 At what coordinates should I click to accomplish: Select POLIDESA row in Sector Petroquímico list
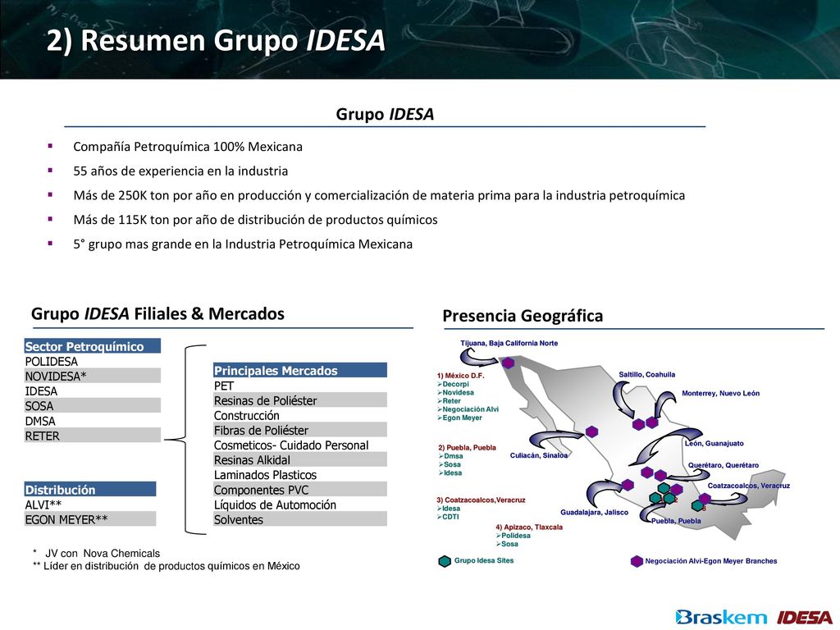click(x=92, y=361)
